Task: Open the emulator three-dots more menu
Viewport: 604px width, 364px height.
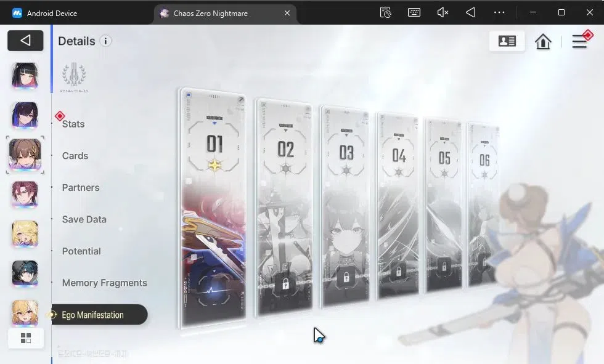Action: (499, 13)
